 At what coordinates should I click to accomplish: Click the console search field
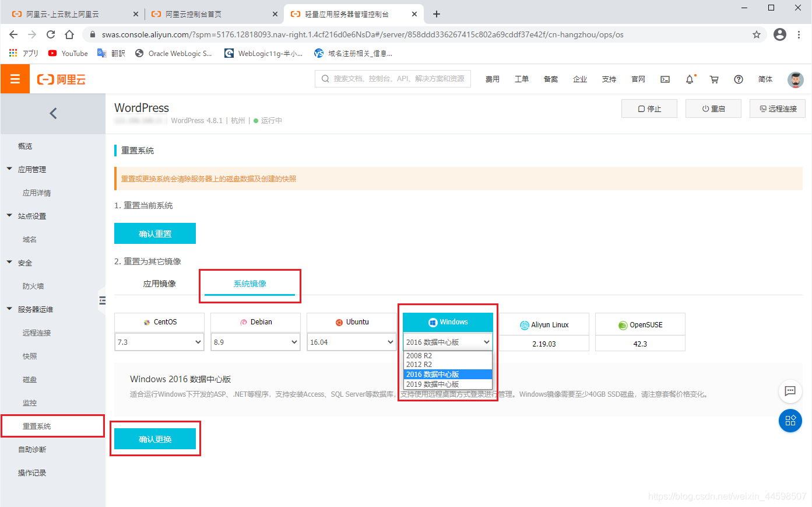(x=393, y=79)
